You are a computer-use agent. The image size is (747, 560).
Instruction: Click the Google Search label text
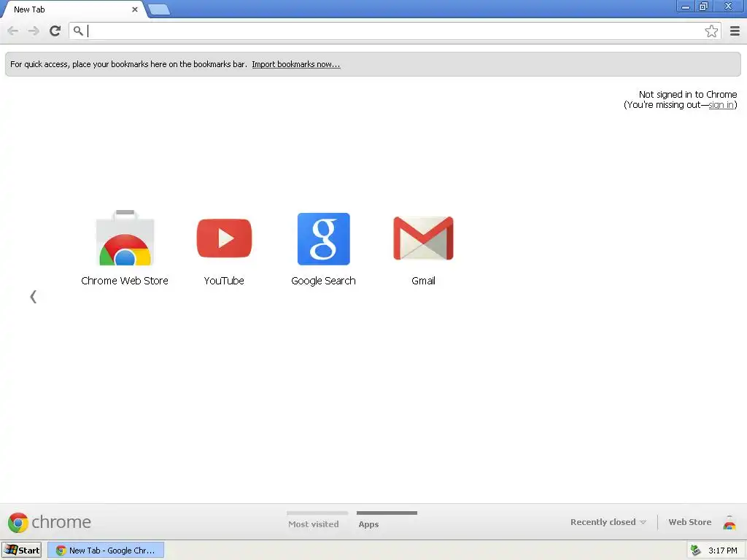pyautogui.click(x=323, y=281)
